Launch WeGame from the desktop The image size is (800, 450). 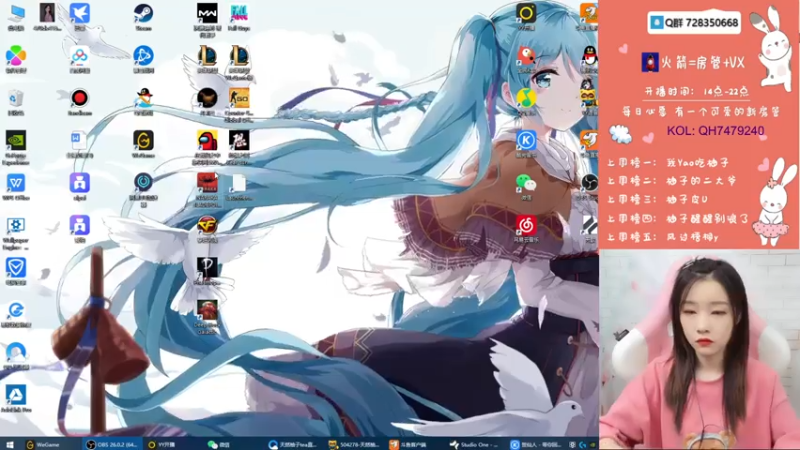pos(143,143)
